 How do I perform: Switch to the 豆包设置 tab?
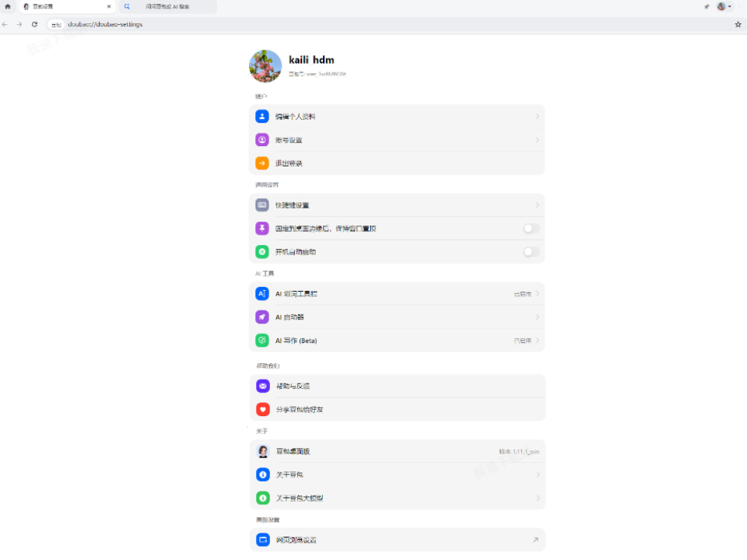tap(67, 7)
